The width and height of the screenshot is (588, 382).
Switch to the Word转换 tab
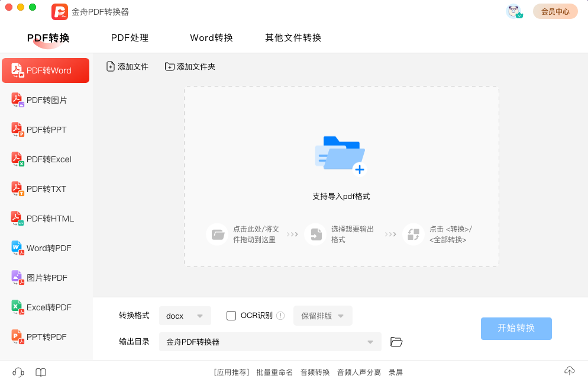pos(212,37)
